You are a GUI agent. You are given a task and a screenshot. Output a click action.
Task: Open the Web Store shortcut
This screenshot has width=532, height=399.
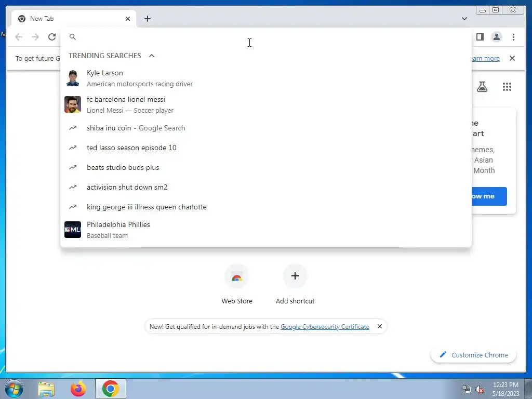(237, 284)
